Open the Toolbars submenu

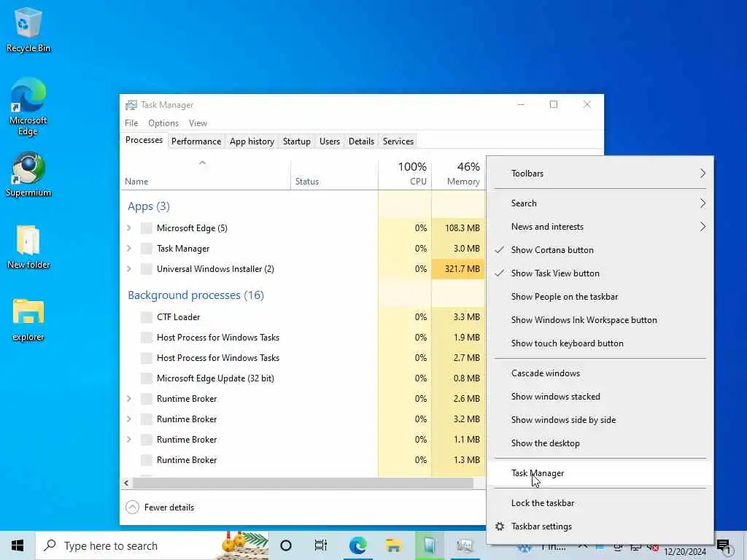pyautogui.click(x=600, y=174)
